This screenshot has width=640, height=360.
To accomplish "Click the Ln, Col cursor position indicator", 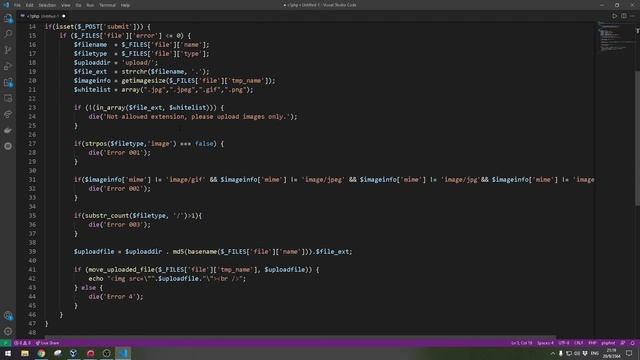I will click(x=522, y=343).
